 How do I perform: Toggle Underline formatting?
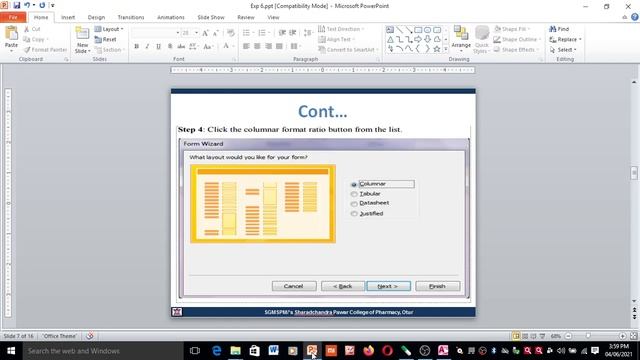click(x=158, y=47)
